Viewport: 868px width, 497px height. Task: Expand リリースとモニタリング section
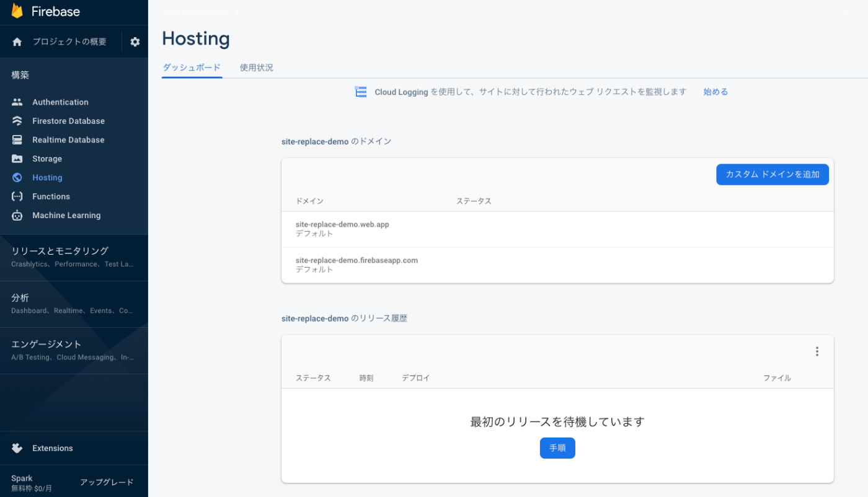[x=74, y=257]
